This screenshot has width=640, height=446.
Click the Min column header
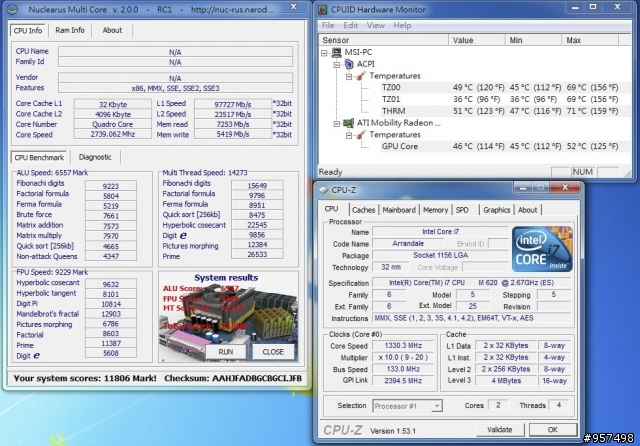[x=533, y=40]
